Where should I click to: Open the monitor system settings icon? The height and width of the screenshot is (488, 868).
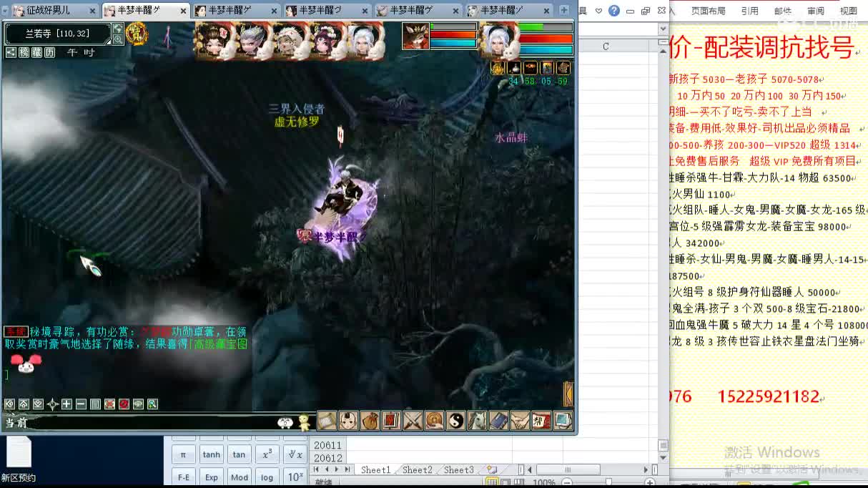click(563, 421)
